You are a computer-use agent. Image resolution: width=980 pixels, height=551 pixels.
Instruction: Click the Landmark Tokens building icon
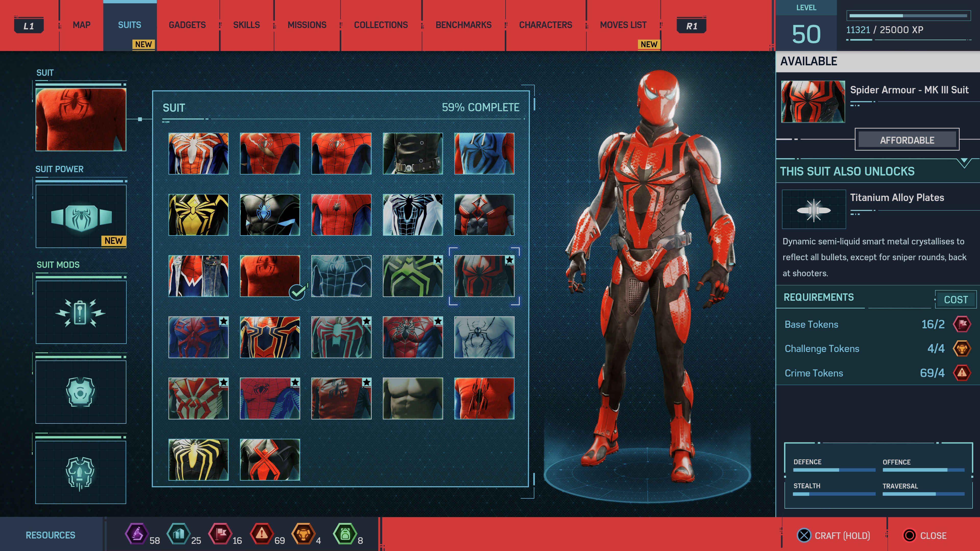pyautogui.click(x=179, y=535)
